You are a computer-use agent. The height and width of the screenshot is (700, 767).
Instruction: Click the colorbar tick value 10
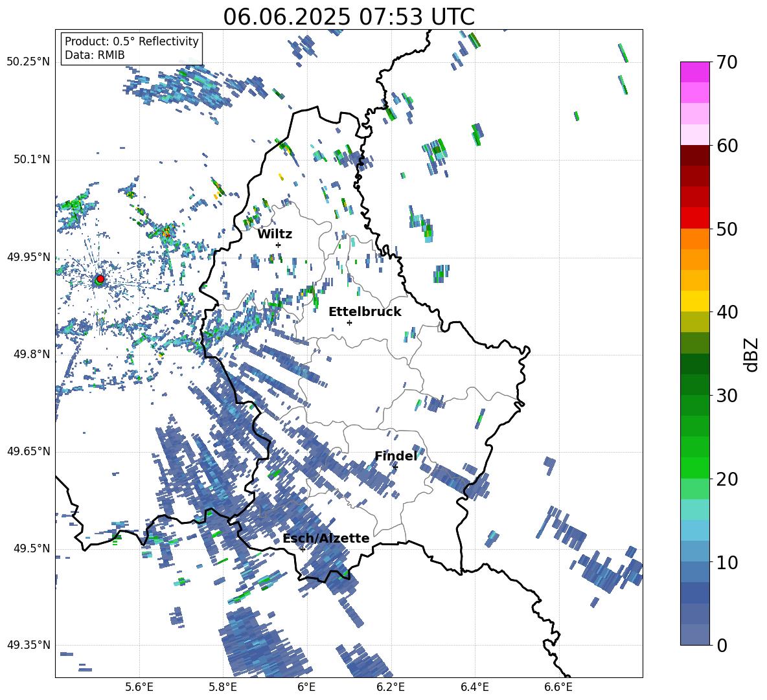pos(727,562)
